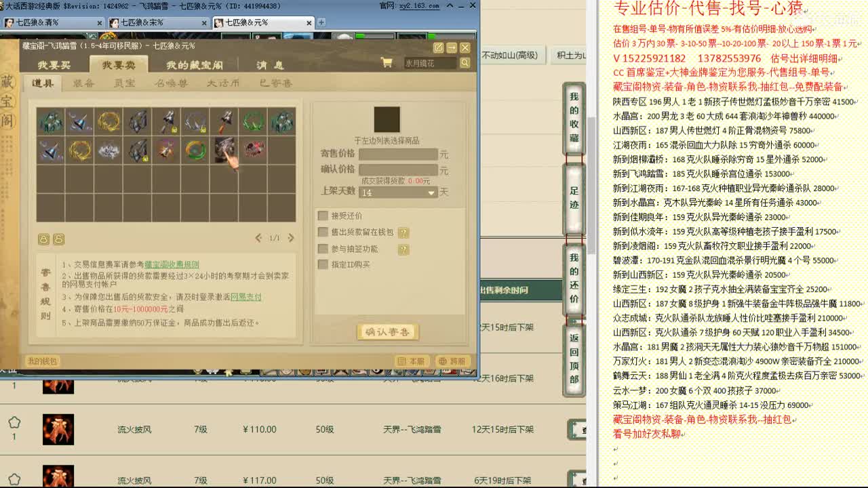Click 跨服 button
868x488 pixels.
click(452, 361)
